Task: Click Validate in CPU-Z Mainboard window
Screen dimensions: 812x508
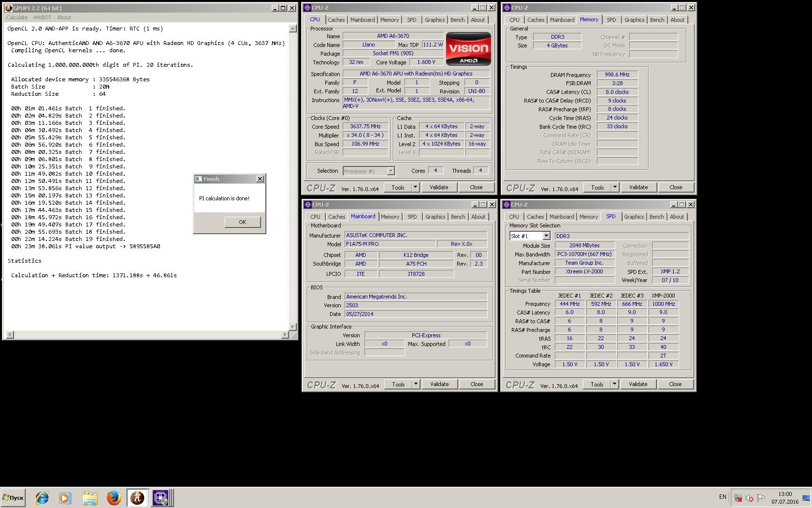Action: click(x=439, y=384)
